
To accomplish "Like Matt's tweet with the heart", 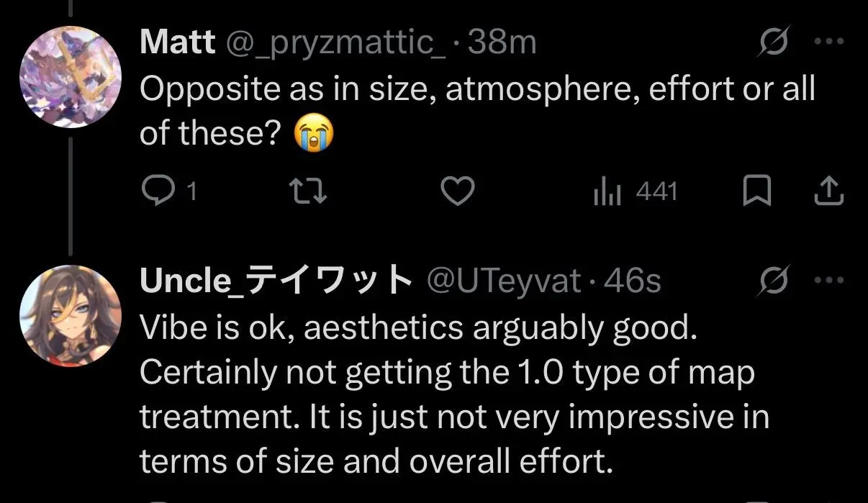I will point(457,191).
